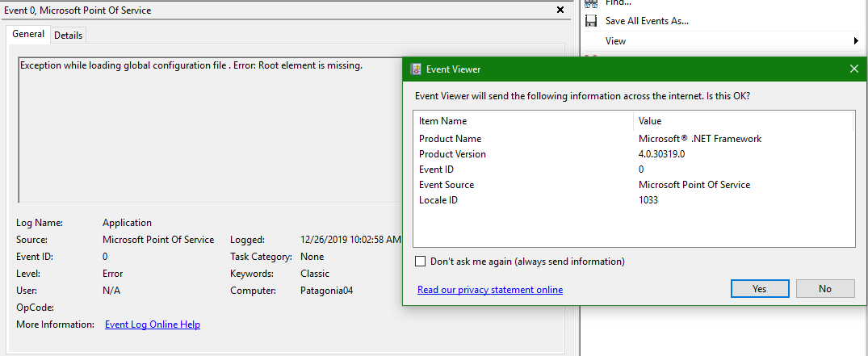The image size is (868, 356).
Task: Click the Source value Microsoft Point Of Service
Action: pyautogui.click(x=158, y=240)
